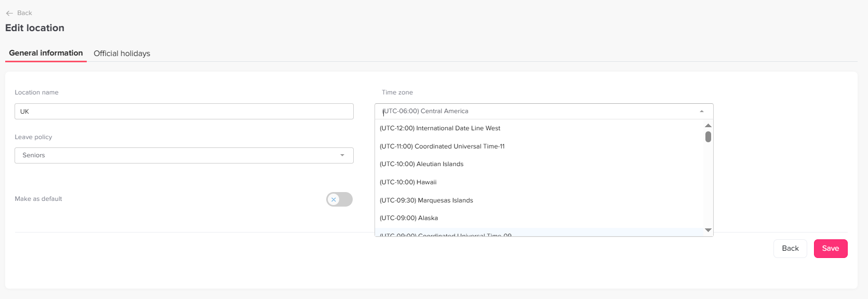Click the Back button beside Save
The width and height of the screenshot is (868, 299).
790,249
